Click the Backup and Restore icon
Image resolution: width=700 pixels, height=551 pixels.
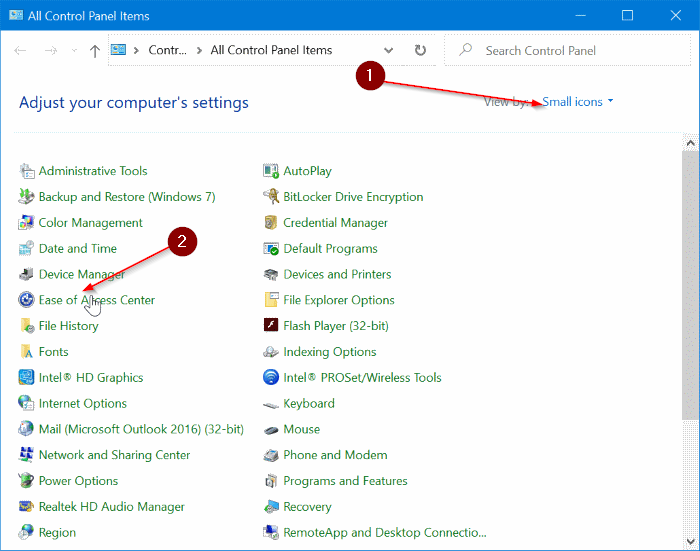click(26, 197)
